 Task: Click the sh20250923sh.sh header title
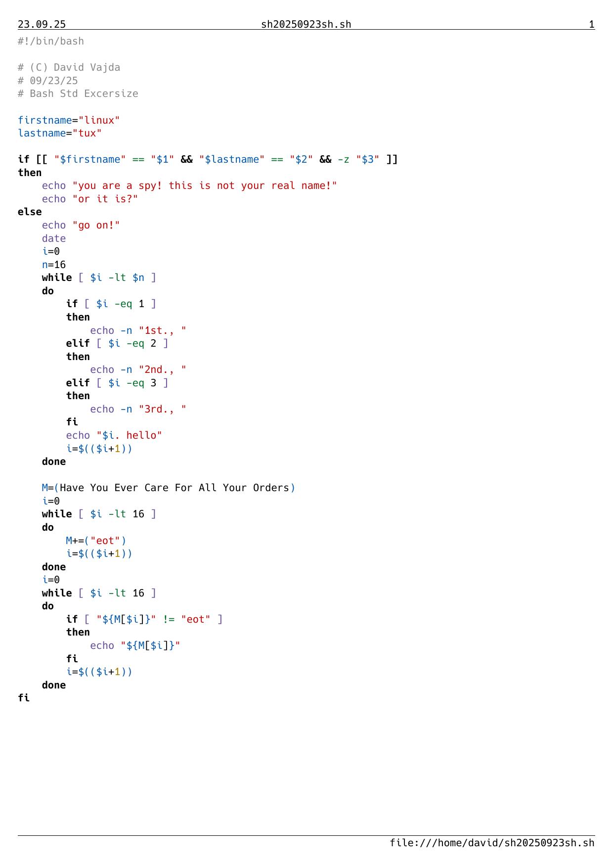(x=306, y=24)
